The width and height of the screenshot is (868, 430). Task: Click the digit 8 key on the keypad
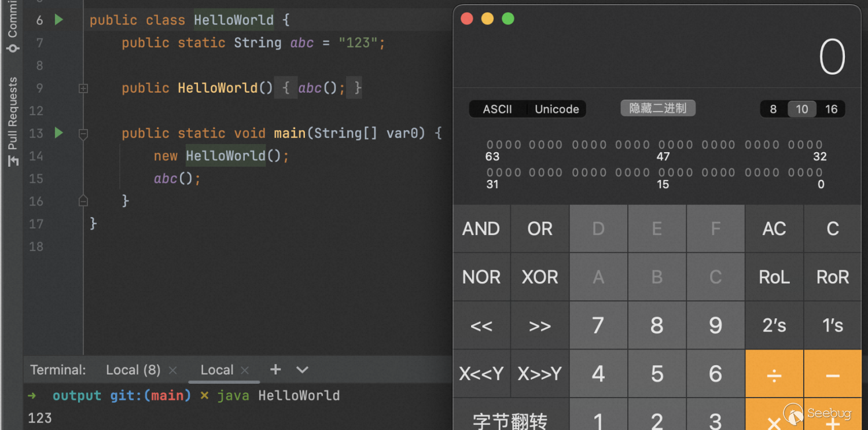pyautogui.click(x=657, y=326)
